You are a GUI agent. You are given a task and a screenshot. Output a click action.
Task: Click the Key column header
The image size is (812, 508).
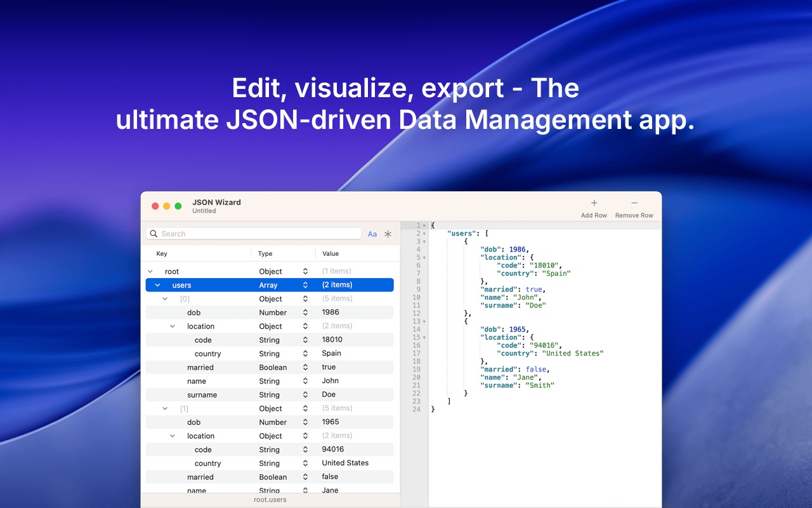point(162,253)
